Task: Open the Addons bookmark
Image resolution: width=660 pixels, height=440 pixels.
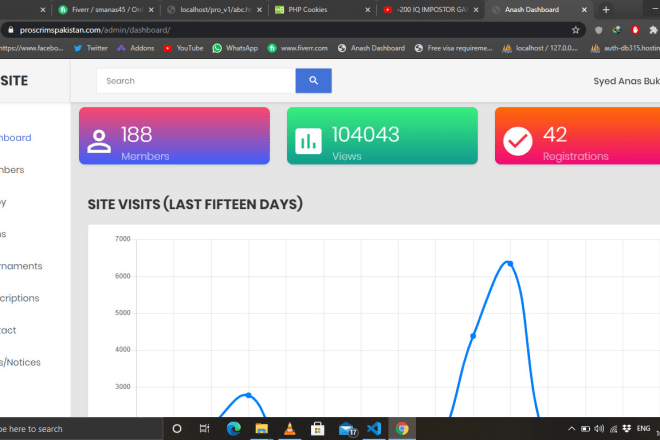Action: (x=136, y=48)
